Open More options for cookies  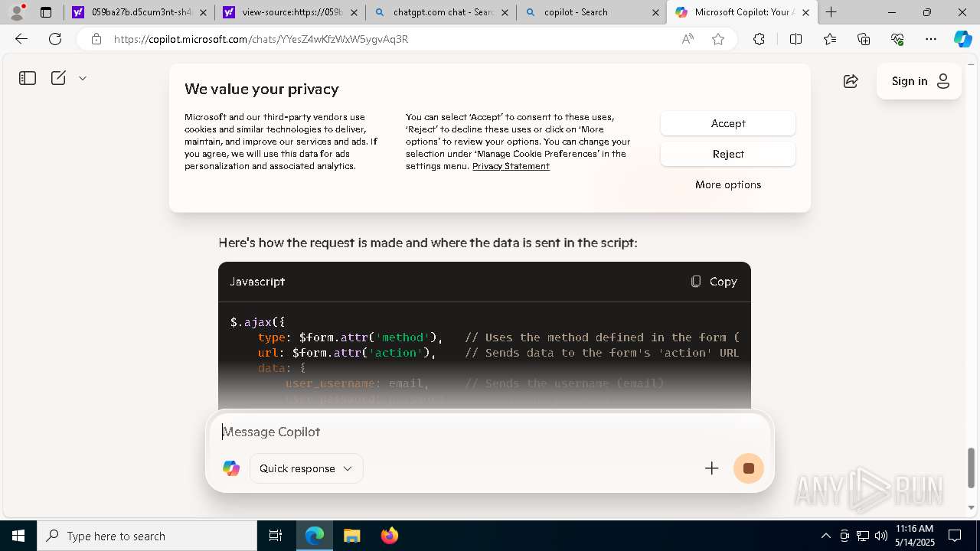coord(728,184)
